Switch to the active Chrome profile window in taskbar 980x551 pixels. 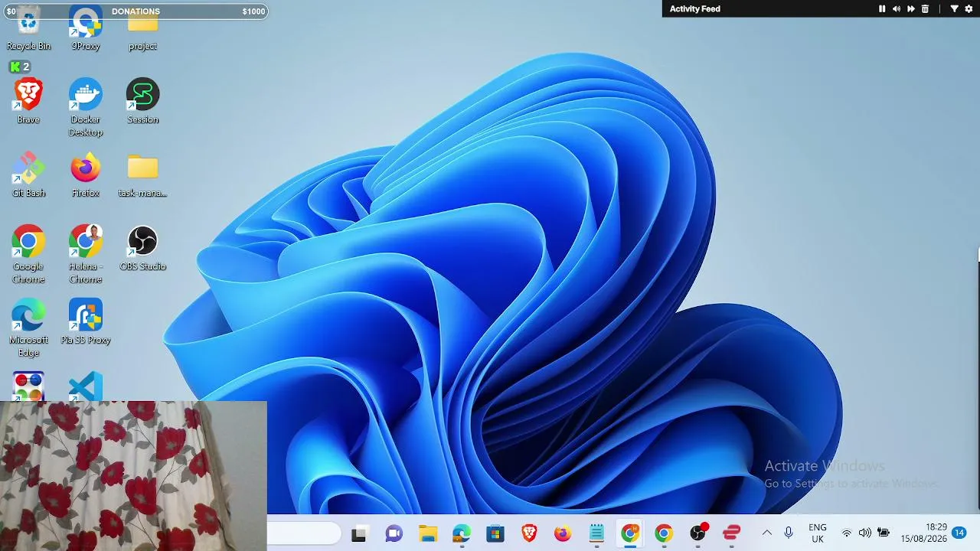click(x=630, y=533)
